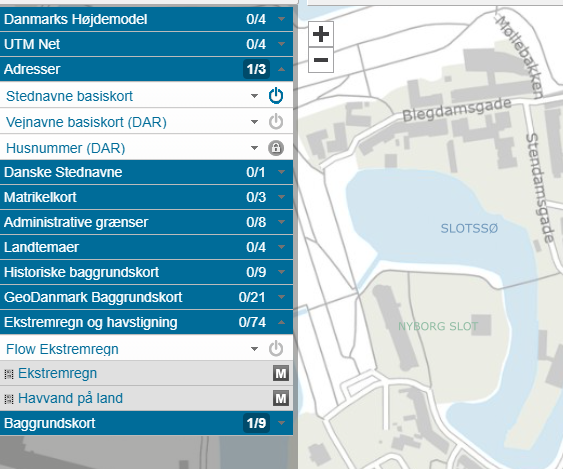Open the Havvand på land link
The height and width of the screenshot is (469, 563).
point(70,398)
